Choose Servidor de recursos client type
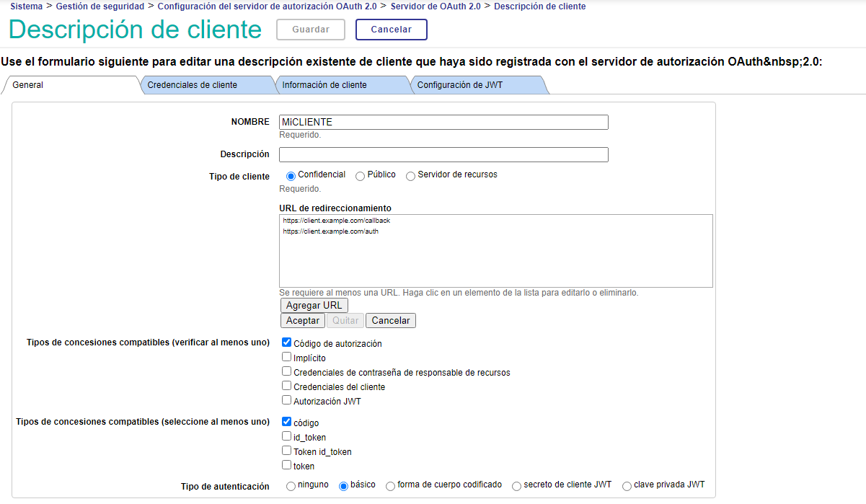 point(411,176)
